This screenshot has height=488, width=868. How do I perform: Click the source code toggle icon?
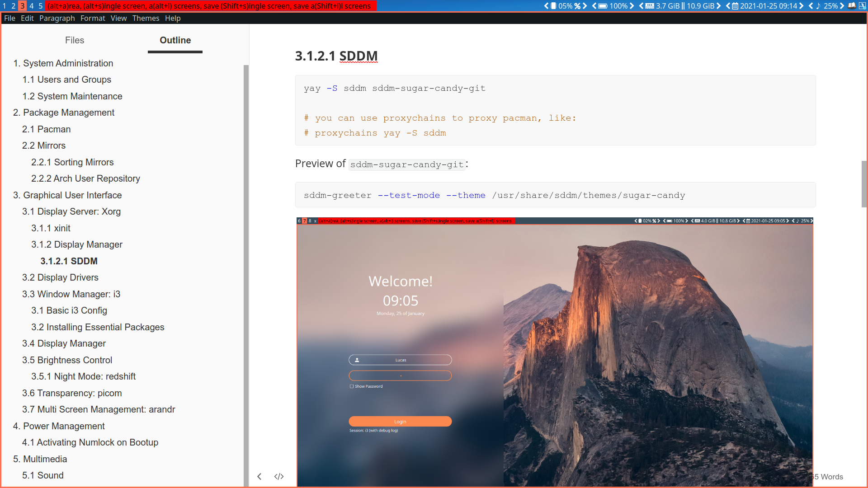point(278,475)
